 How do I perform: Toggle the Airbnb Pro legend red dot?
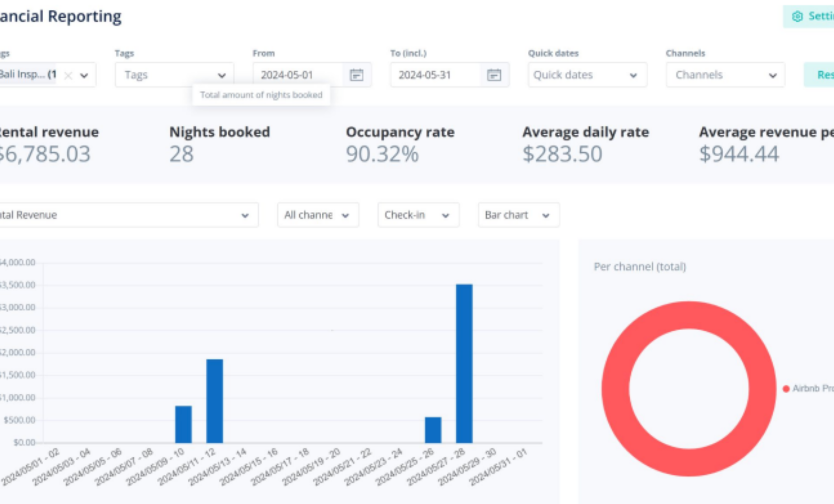click(786, 389)
